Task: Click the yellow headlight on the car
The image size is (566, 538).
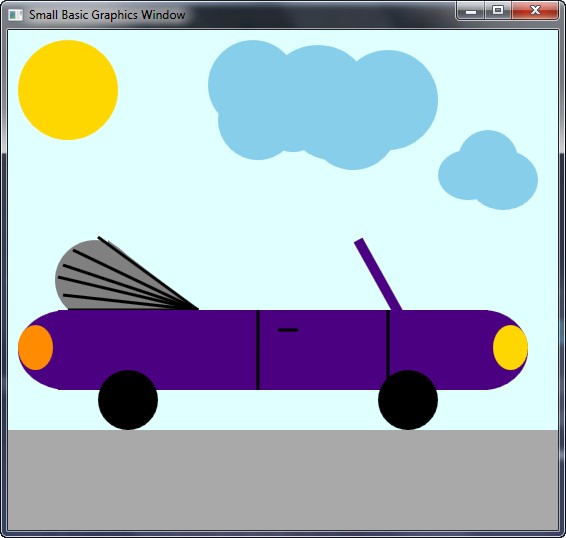Action: point(510,347)
